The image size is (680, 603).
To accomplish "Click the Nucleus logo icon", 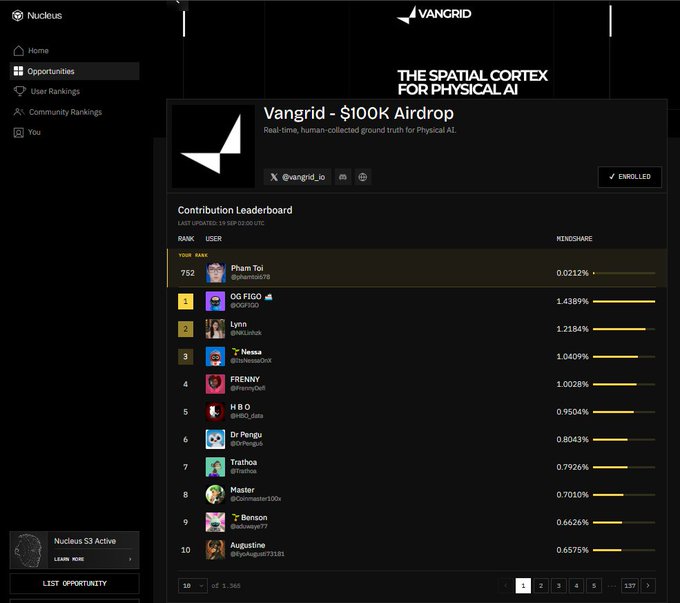I will [x=17, y=16].
